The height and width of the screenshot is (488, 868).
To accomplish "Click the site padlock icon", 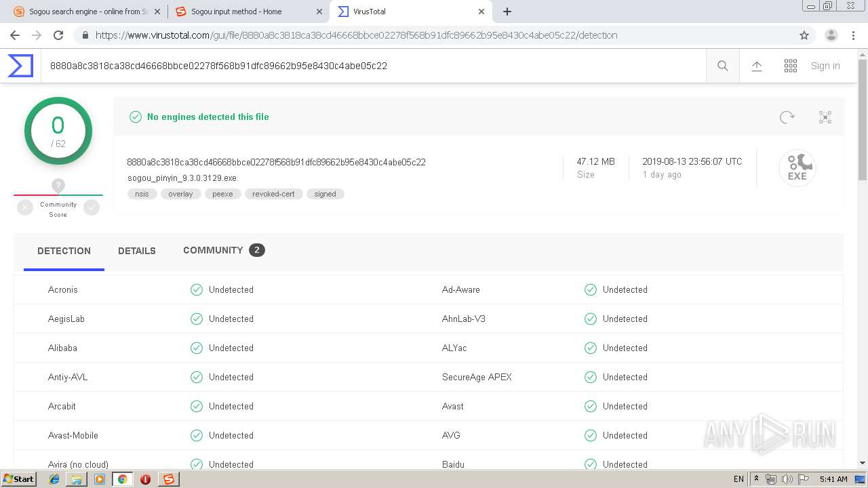I will (x=85, y=35).
